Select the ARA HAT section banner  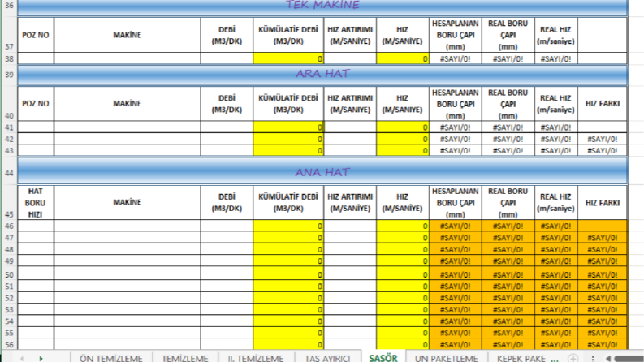pyautogui.click(x=322, y=75)
